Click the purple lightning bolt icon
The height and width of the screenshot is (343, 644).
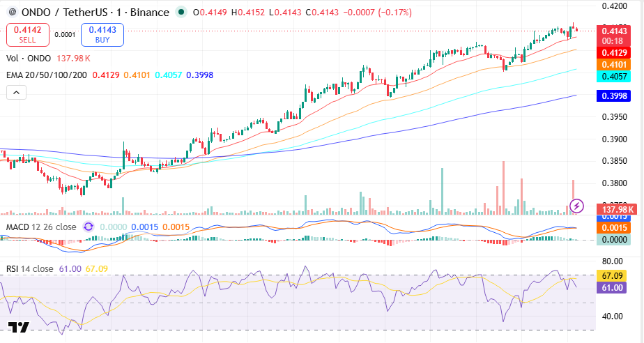(x=576, y=206)
